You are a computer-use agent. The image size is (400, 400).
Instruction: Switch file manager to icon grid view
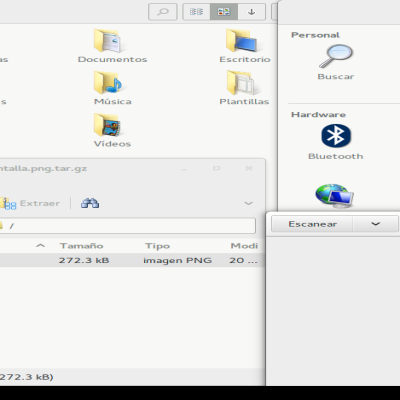point(224,12)
